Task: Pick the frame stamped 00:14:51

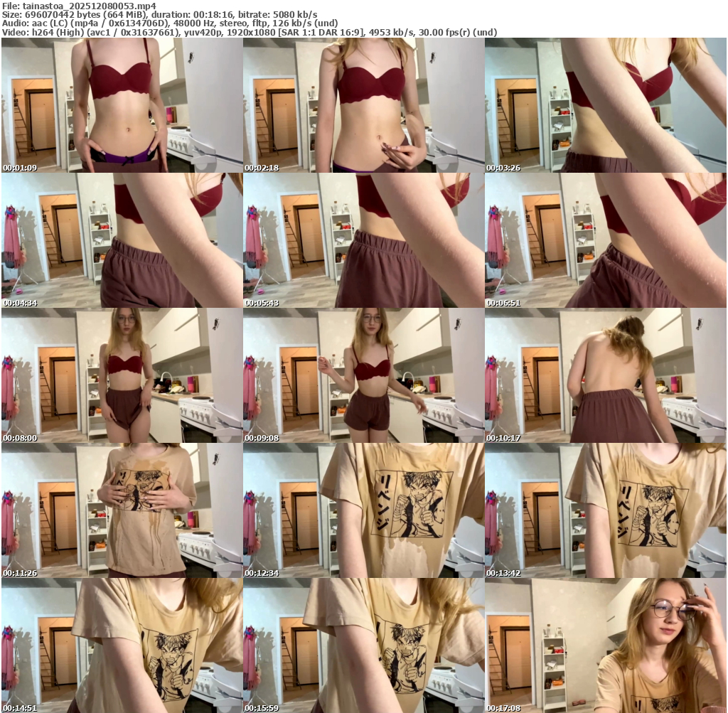Action: tap(122, 645)
